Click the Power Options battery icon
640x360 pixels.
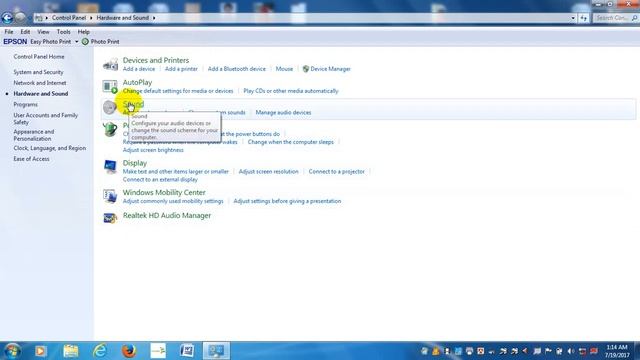pos(110,130)
